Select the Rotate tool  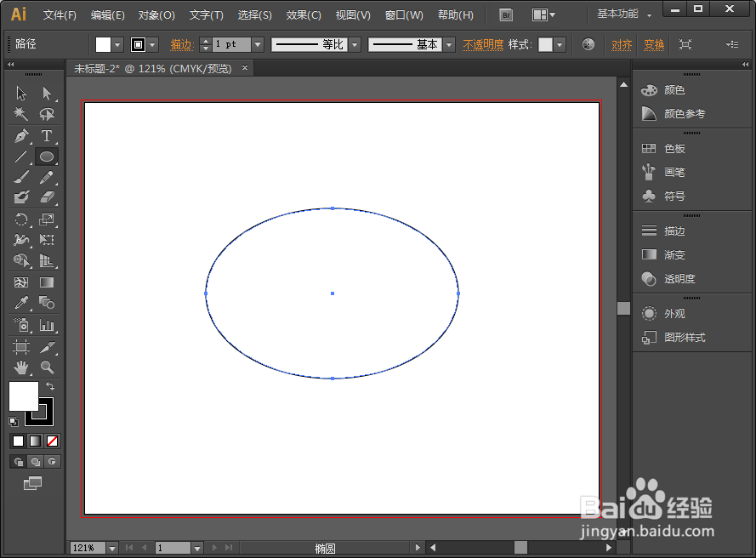pos(20,219)
